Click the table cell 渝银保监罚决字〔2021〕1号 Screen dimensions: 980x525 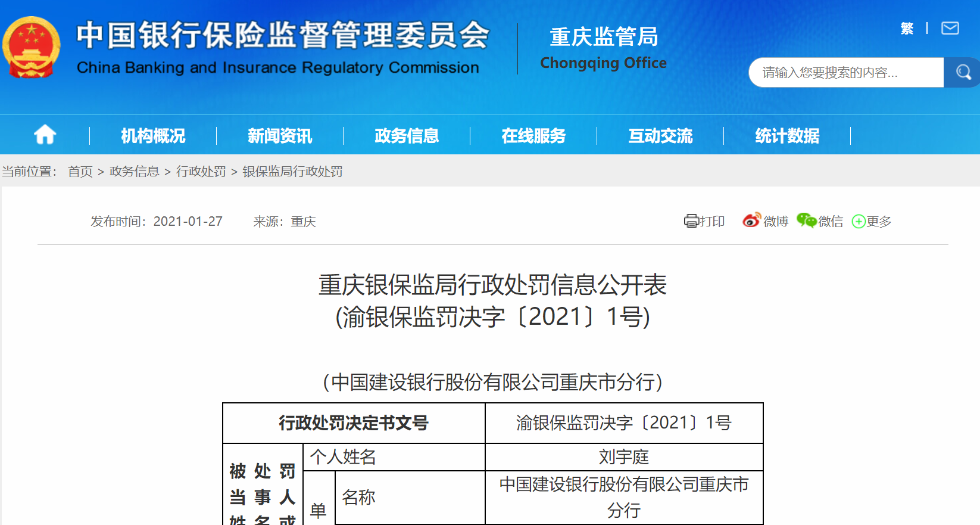click(624, 423)
